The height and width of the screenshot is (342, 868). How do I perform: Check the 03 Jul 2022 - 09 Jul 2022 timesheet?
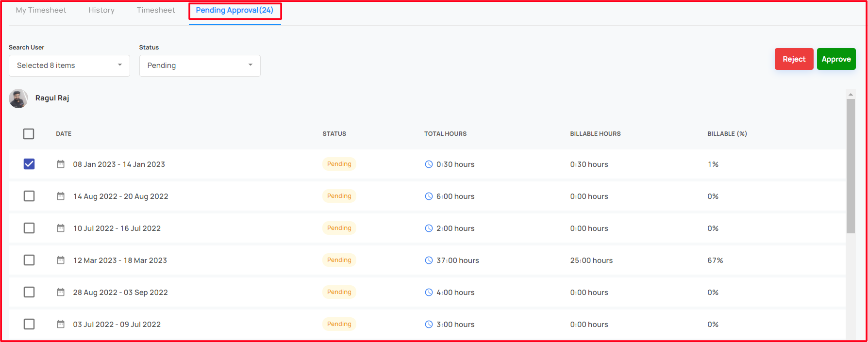[x=29, y=324]
